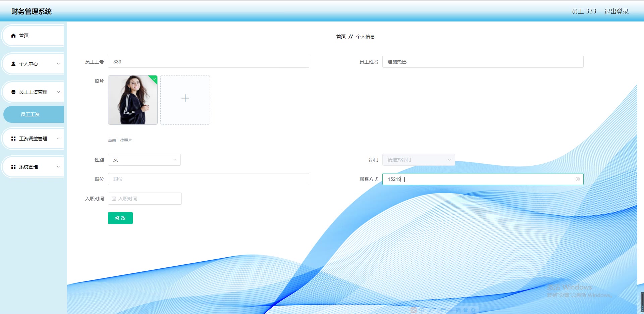
Task: Click 个人信息 breadcrumb text
Action: [365, 37]
